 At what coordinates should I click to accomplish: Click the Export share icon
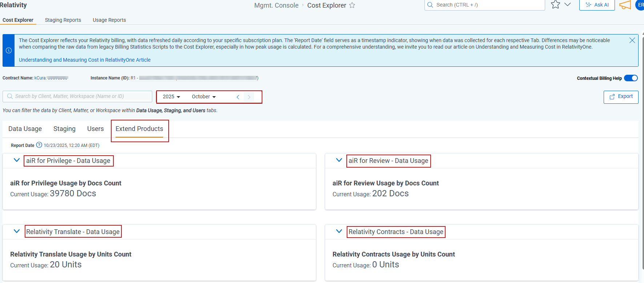(612, 97)
